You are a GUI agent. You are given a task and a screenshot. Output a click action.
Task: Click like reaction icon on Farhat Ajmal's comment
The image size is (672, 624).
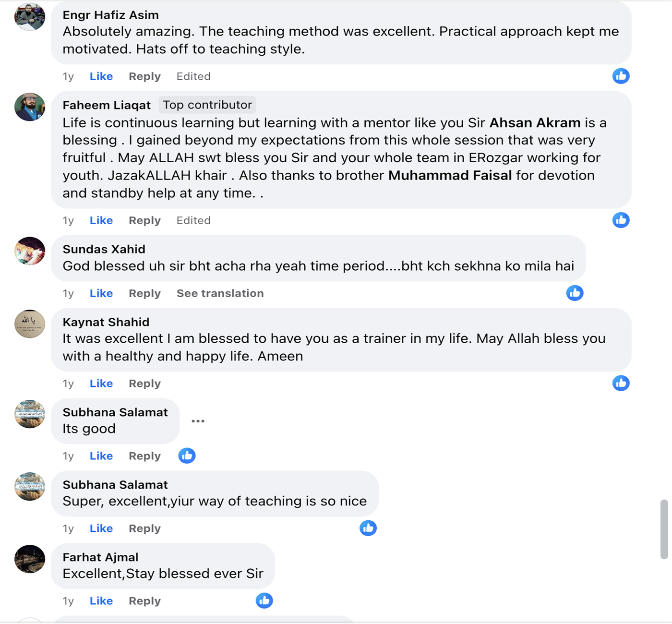click(x=264, y=600)
